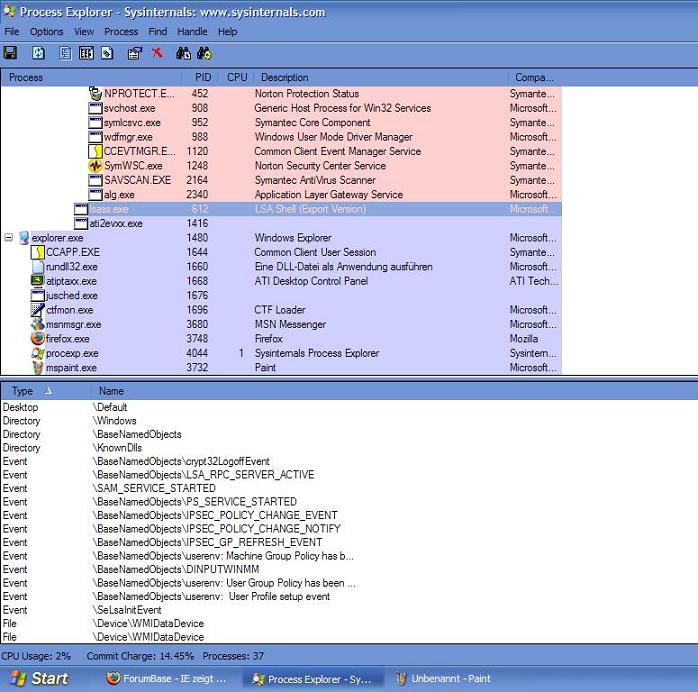Click the firefox.exe Firefox icon
This screenshot has width=698, height=692.
click(38, 339)
